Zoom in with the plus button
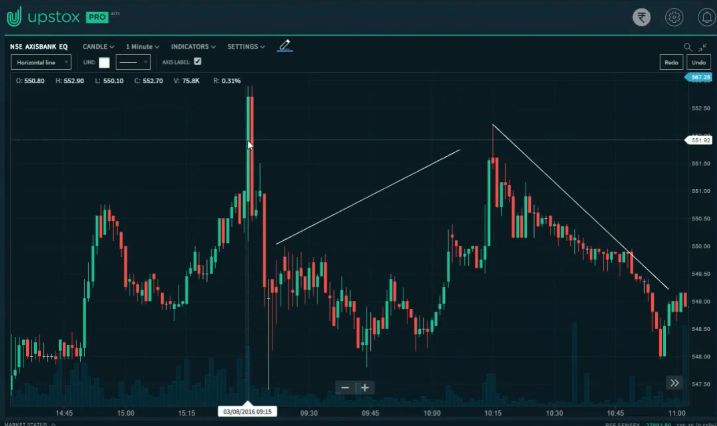 pos(365,388)
